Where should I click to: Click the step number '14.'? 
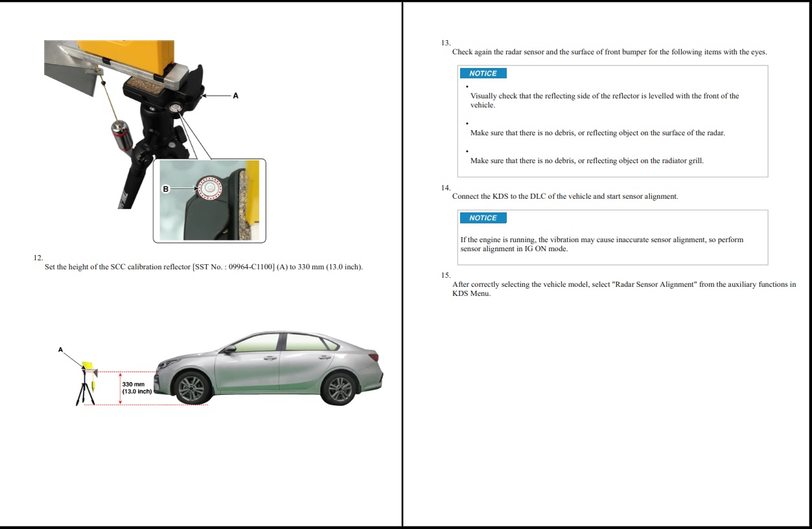pos(446,188)
